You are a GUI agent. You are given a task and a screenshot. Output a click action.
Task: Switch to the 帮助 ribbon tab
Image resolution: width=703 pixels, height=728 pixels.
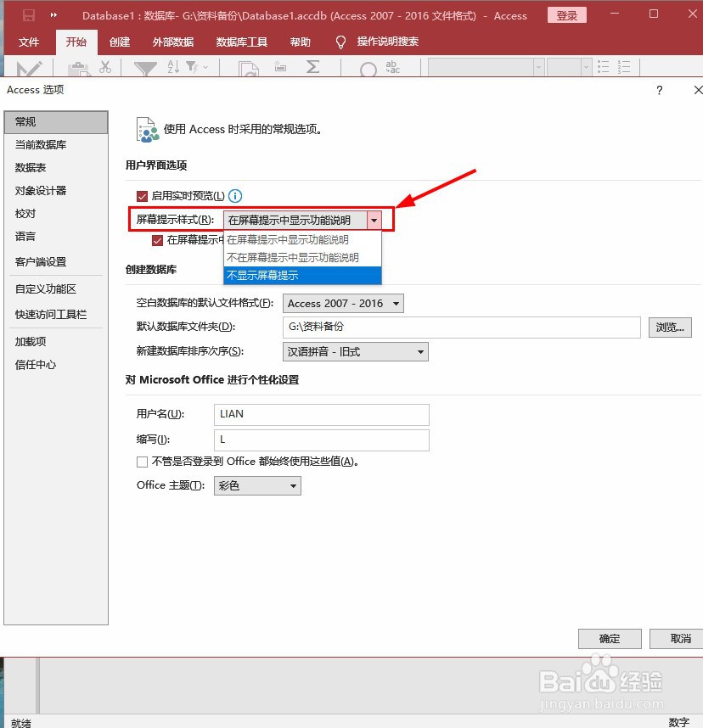tap(301, 42)
